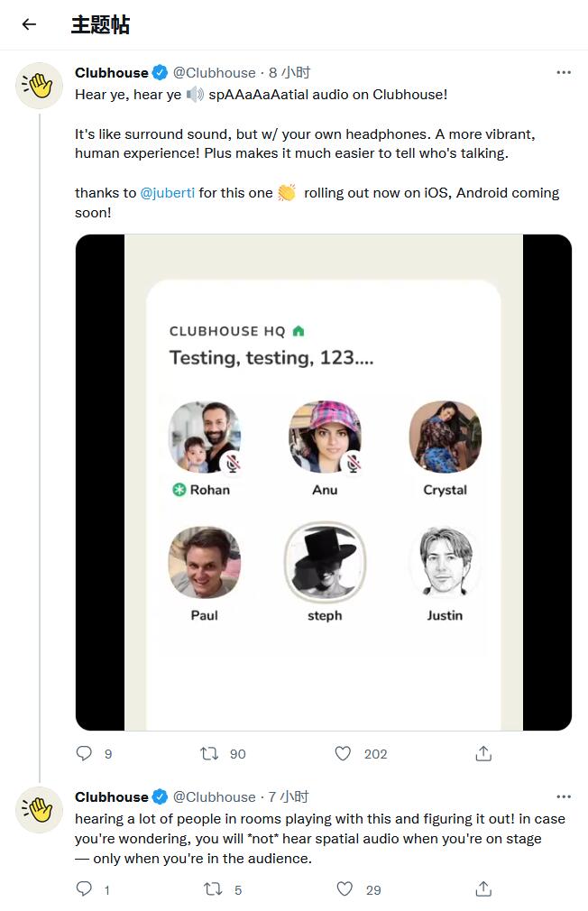Open more options on the second tweet
The image size is (588, 911).
[564, 796]
